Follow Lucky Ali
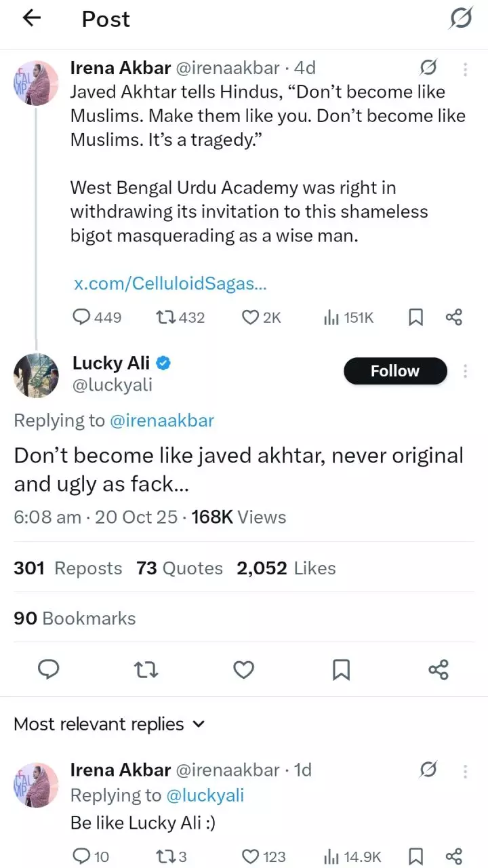The height and width of the screenshot is (868, 488). (395, 371)
